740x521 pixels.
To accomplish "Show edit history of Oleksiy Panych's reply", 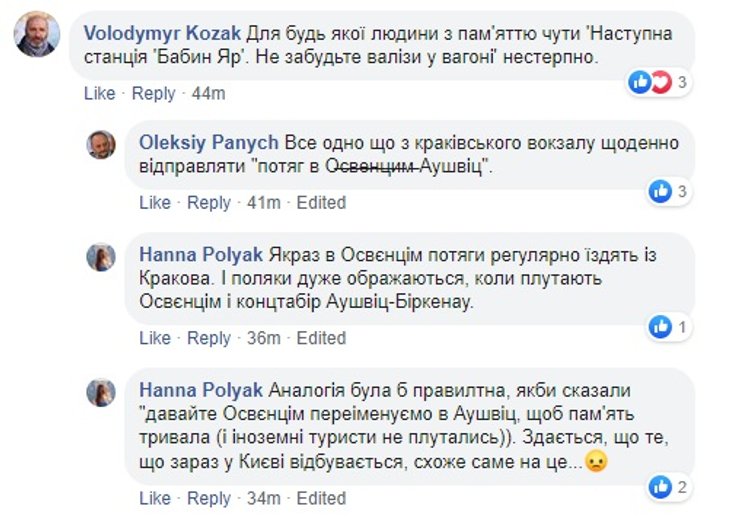I will tap(321, 202).
